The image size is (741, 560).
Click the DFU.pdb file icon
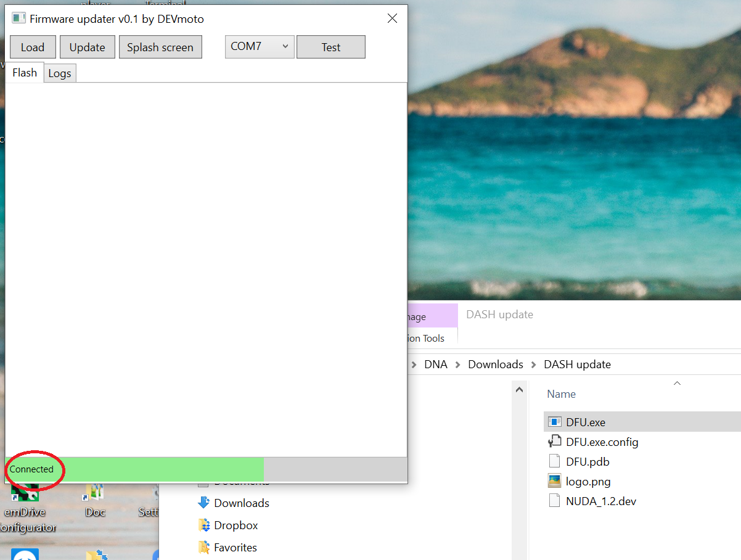(555, 462)
